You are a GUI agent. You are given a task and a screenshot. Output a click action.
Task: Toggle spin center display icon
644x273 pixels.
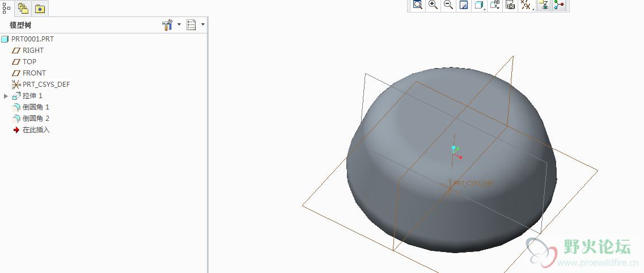pyautogui.click(x=559, y=5)
